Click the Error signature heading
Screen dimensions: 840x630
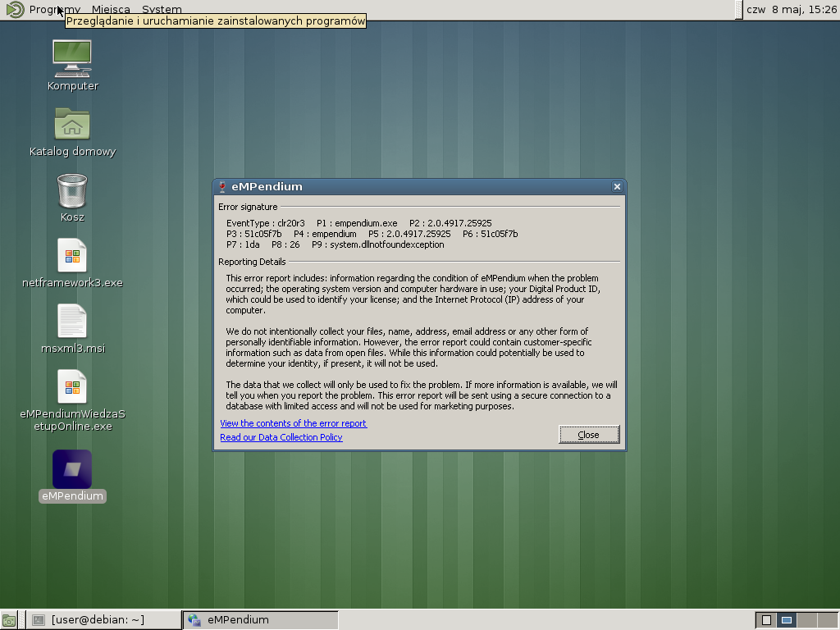[x=248, y=207]
